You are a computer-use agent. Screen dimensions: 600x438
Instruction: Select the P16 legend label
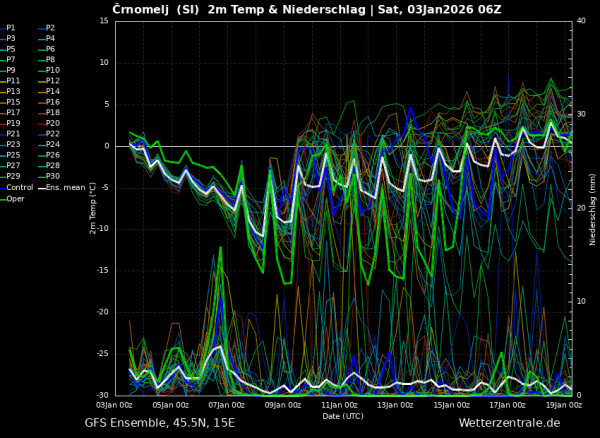tap(49, 102)
